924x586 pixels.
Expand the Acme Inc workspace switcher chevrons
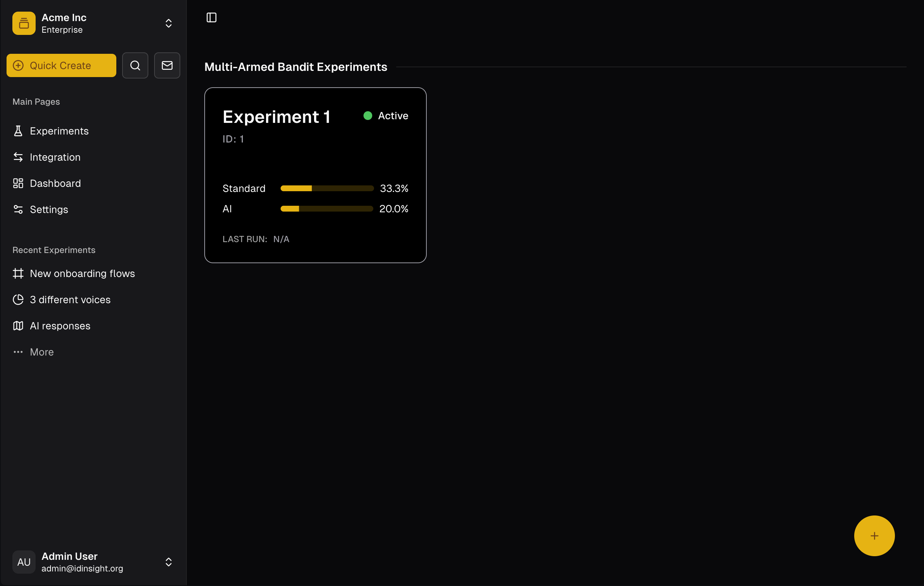point(168,23)
